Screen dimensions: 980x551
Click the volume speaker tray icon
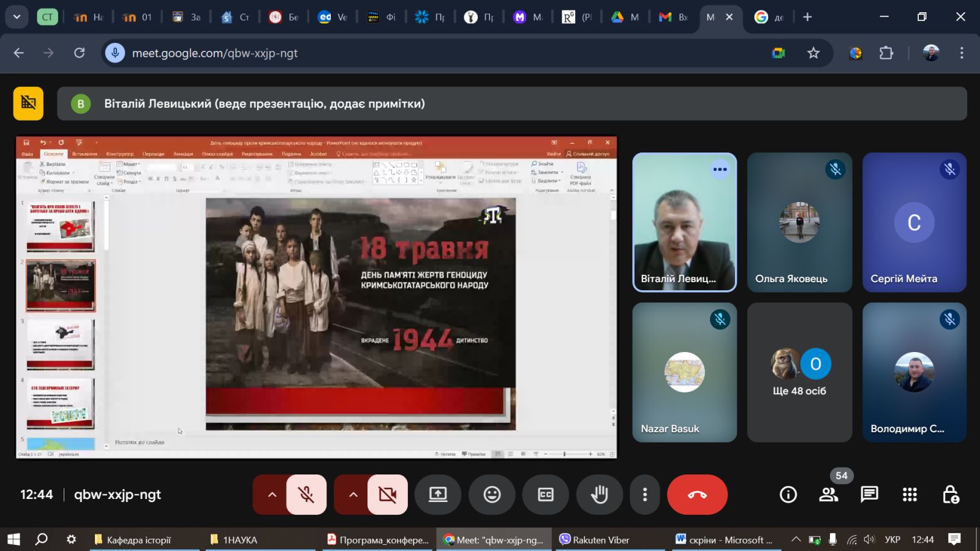[x=869, y=539]
